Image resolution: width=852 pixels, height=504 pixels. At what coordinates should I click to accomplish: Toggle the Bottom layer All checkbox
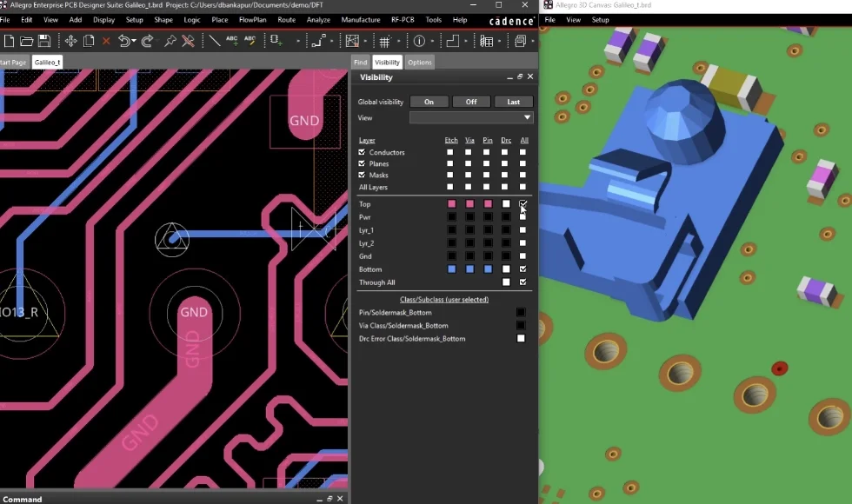tap(523, 269)
